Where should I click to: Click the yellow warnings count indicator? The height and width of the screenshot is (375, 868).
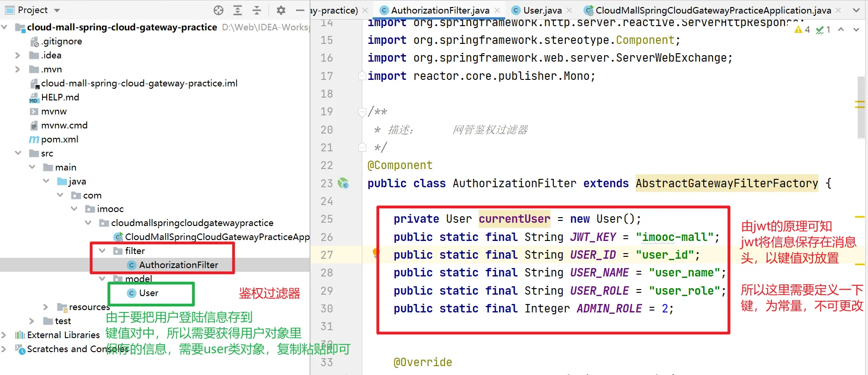click(x=802, y=30)
